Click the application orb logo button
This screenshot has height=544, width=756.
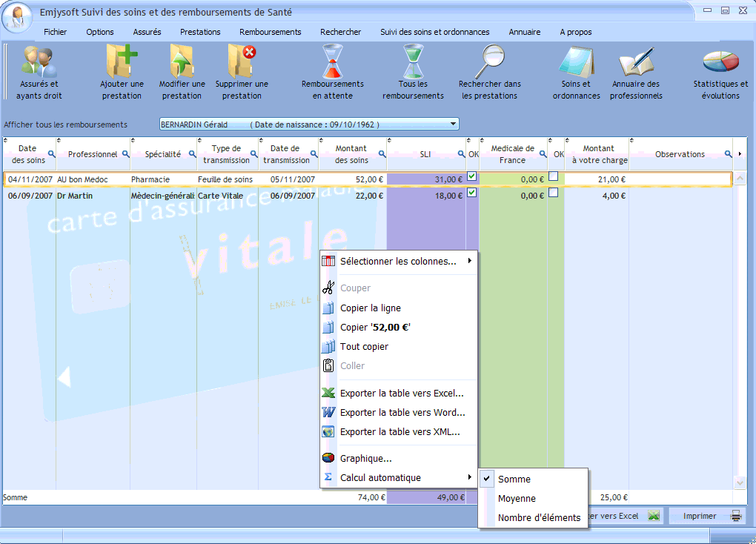click(18, 18)
